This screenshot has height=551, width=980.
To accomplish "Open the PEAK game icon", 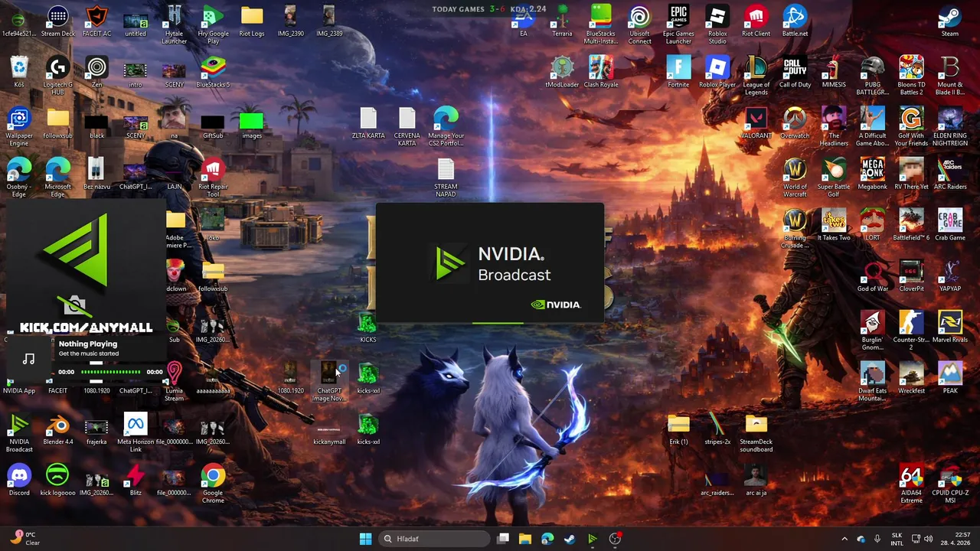I will click(950, 379).
